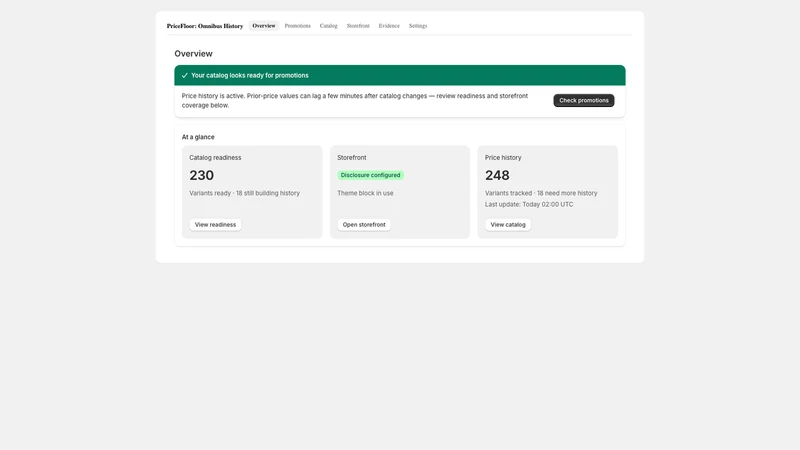800x450 pixels.
Task: Click the Disclosure configured badge
Action: tap(370, 175)
